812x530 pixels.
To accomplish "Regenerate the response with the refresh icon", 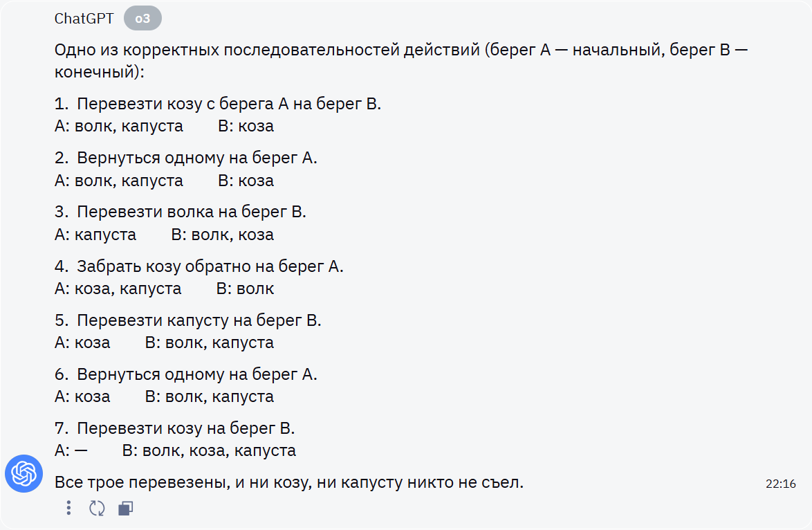I will pos(97,509).
